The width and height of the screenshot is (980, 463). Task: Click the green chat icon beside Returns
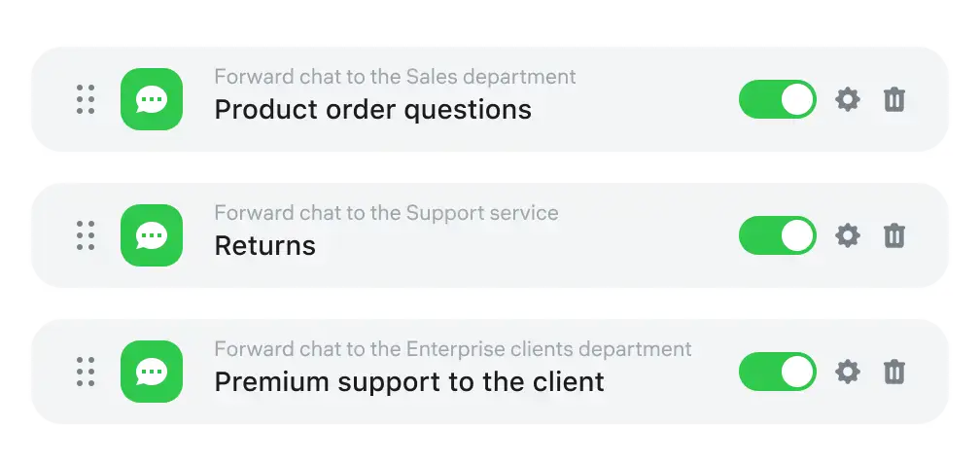[152, 235]
